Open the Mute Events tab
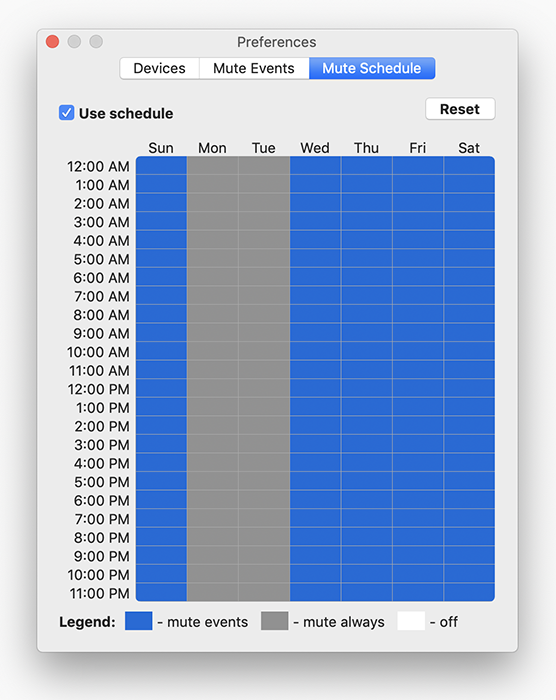 point(254,68)
